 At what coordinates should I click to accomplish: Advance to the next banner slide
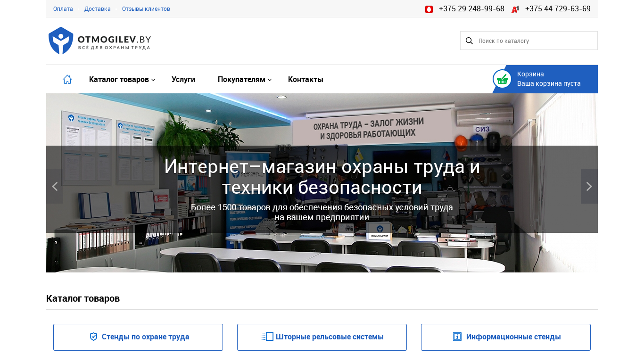(589, 186)
